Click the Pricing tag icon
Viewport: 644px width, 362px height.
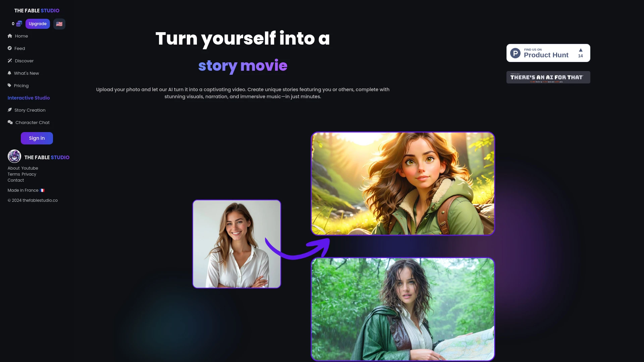coord(9,85)
